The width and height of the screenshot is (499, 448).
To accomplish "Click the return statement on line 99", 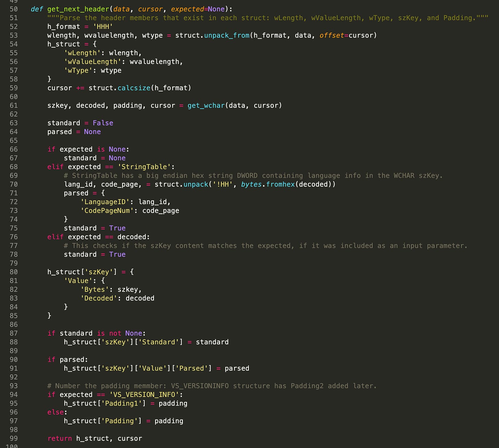I will pyautogui.click(x=95, y=438).
